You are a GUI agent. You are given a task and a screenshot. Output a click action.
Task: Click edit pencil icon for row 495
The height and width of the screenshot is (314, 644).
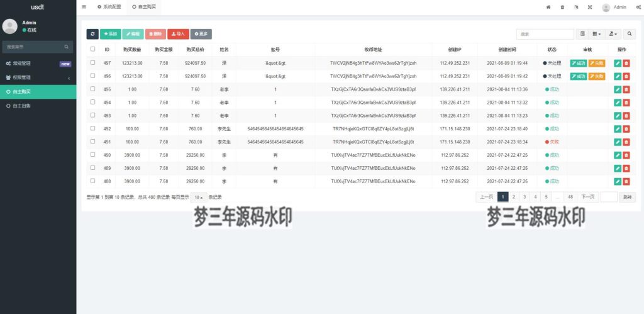618,89
